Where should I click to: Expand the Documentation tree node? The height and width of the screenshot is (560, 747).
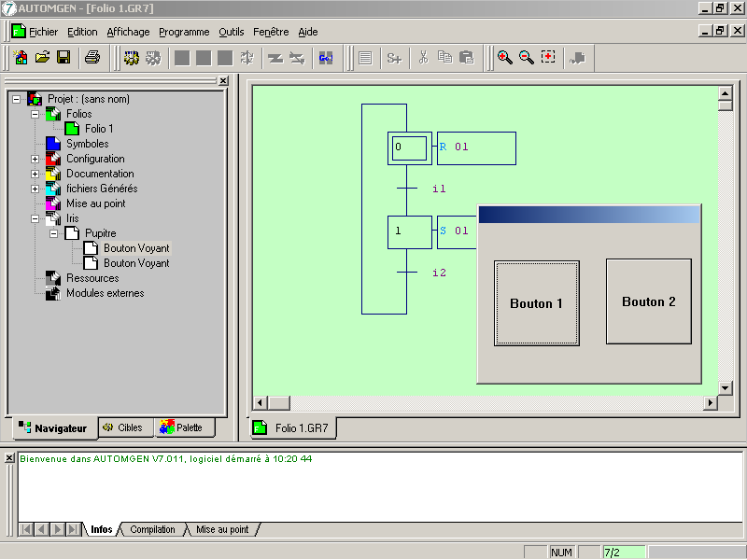pos(35,174)
